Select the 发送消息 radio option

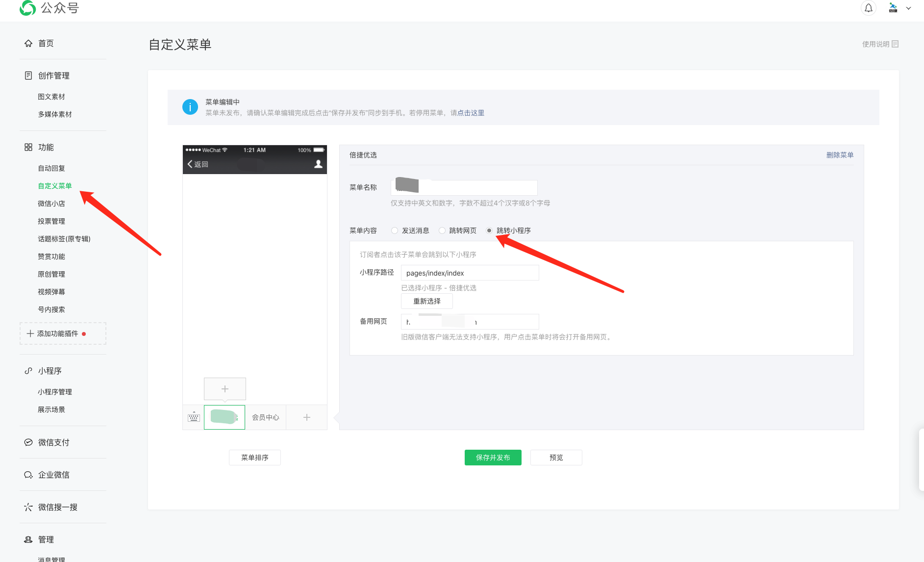(395, 230)
